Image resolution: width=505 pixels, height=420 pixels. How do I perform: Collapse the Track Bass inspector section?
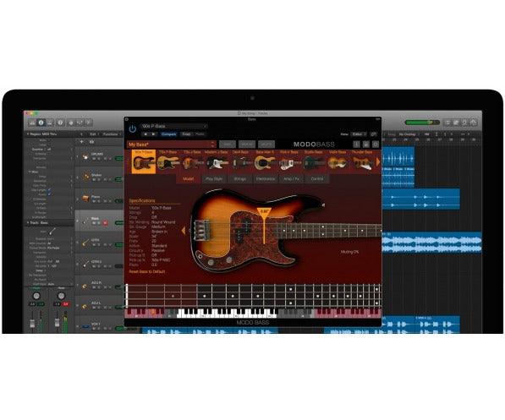click(x=28, y=223)
